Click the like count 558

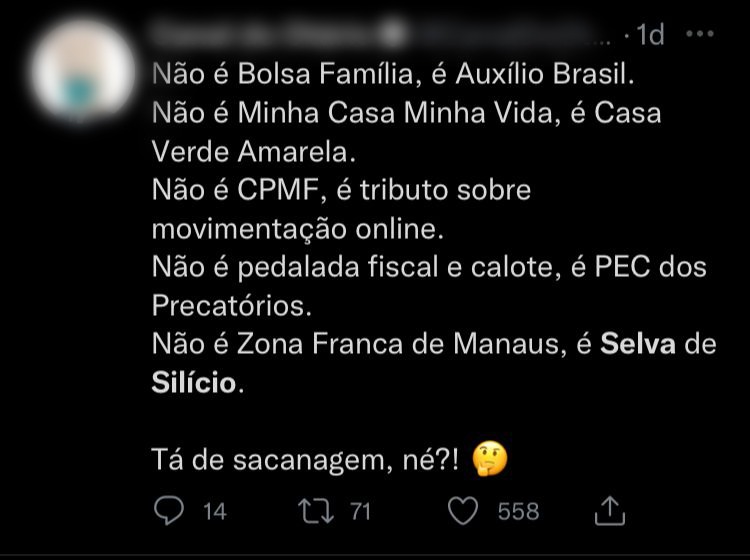click(x=518, y=512)
